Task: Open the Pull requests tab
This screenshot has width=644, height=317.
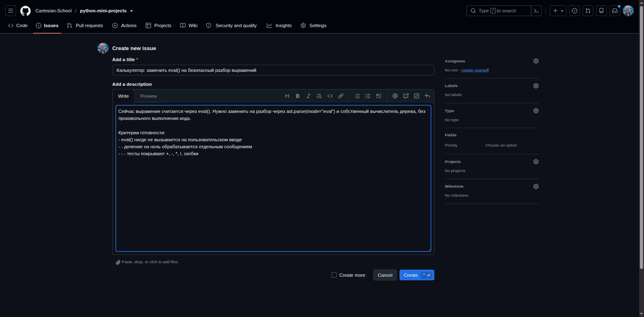Action: pos(85,25)
